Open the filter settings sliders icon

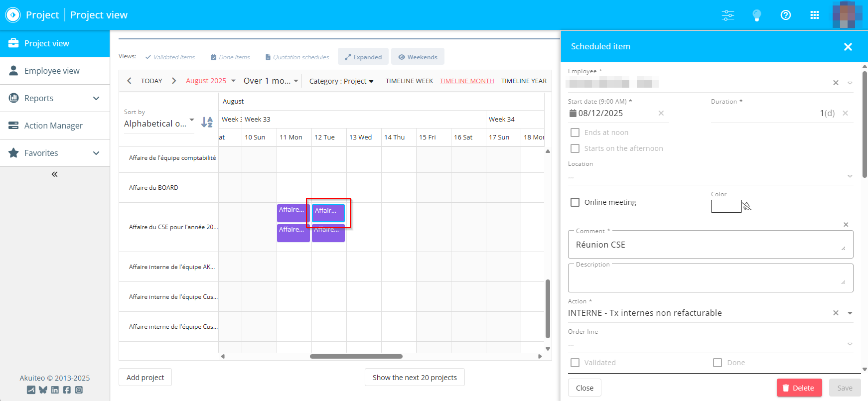727,15
